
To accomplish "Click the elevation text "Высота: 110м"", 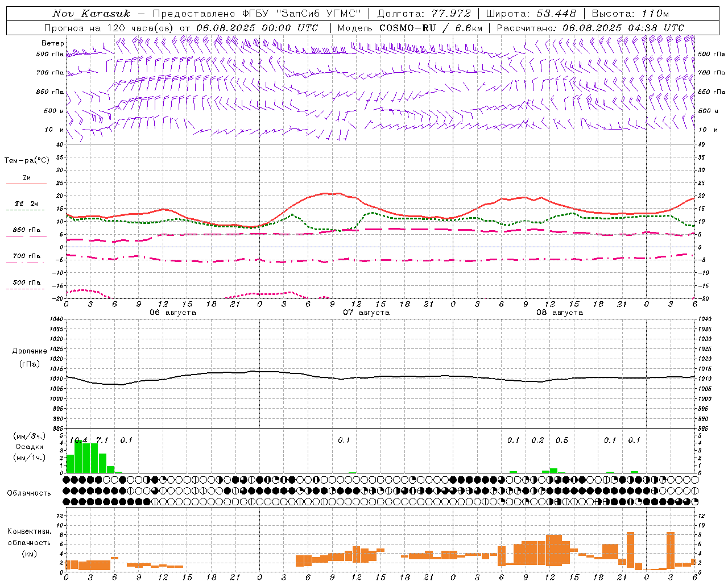I will pos(630,14).
